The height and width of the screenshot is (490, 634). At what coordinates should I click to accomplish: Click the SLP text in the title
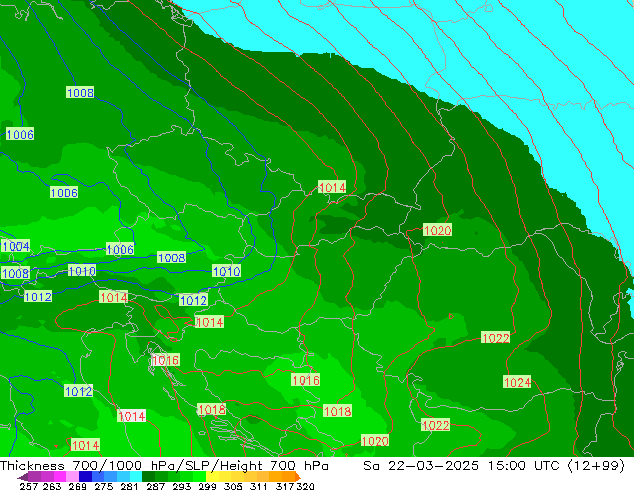[197, 466]
